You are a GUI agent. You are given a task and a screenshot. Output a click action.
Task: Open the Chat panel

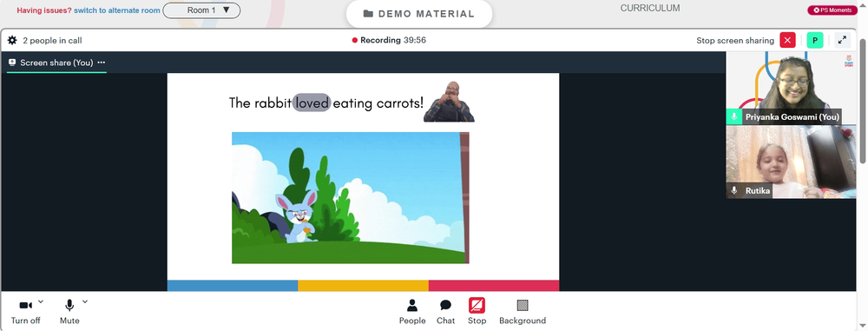[x=445, y=312]
